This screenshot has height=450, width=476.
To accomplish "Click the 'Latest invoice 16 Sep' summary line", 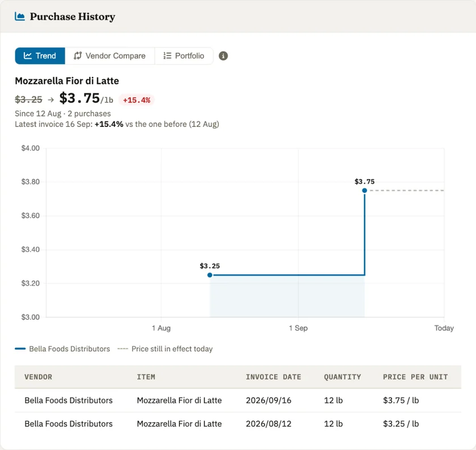I will pos(117,124).
